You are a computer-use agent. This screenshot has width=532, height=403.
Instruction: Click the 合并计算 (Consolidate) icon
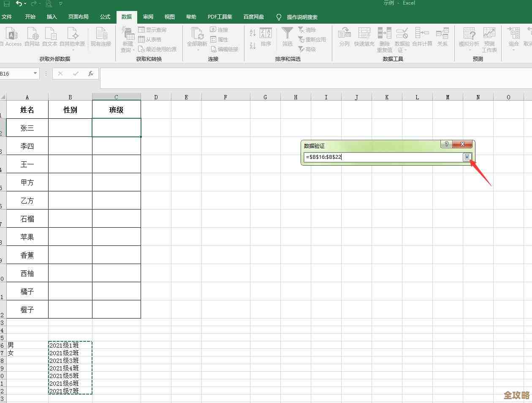[x=422, y=33]
